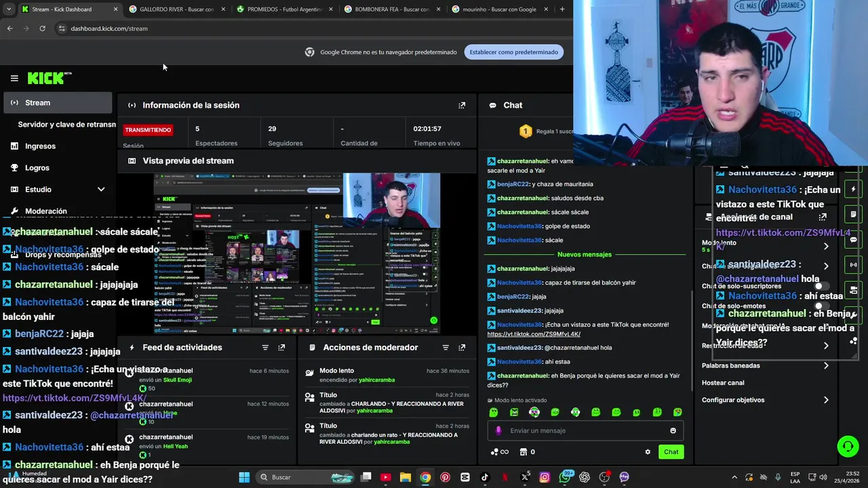Click Establecer como predeterminado button
The height and width of the screenshot is (488, 868).
[x=514, y=52]
